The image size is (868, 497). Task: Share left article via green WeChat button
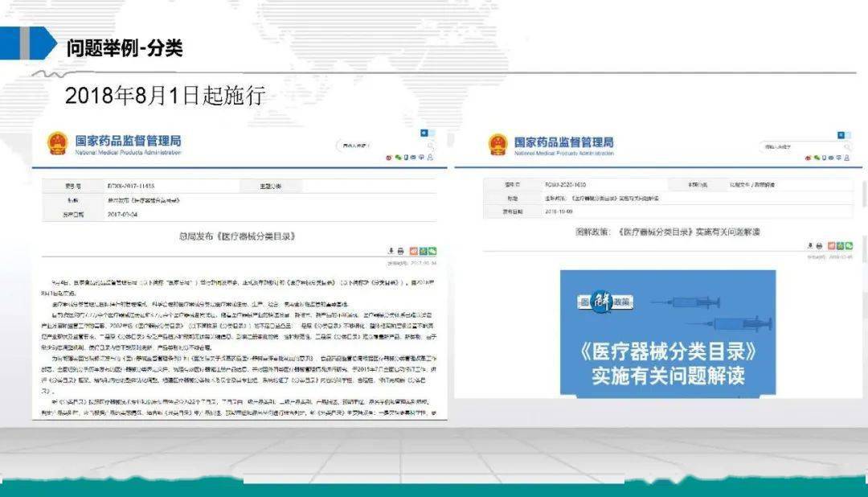[x=432, y=251]
